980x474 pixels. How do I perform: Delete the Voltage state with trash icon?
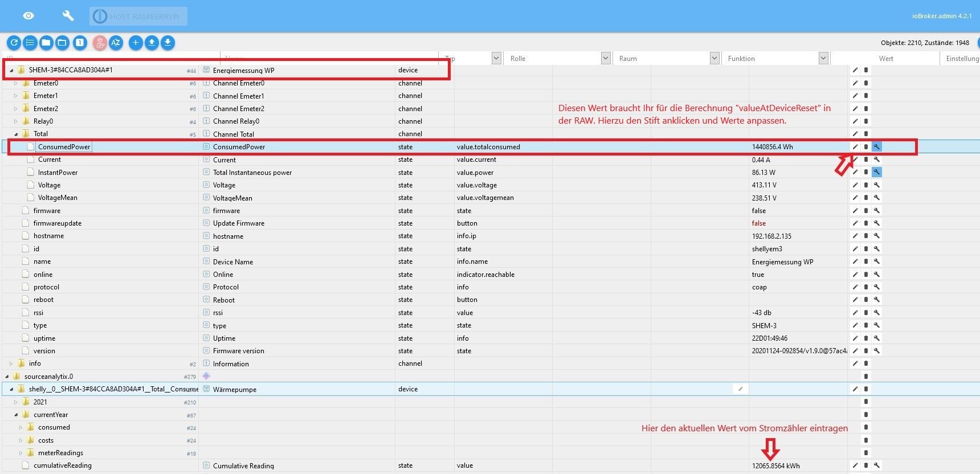click(866, 185)
